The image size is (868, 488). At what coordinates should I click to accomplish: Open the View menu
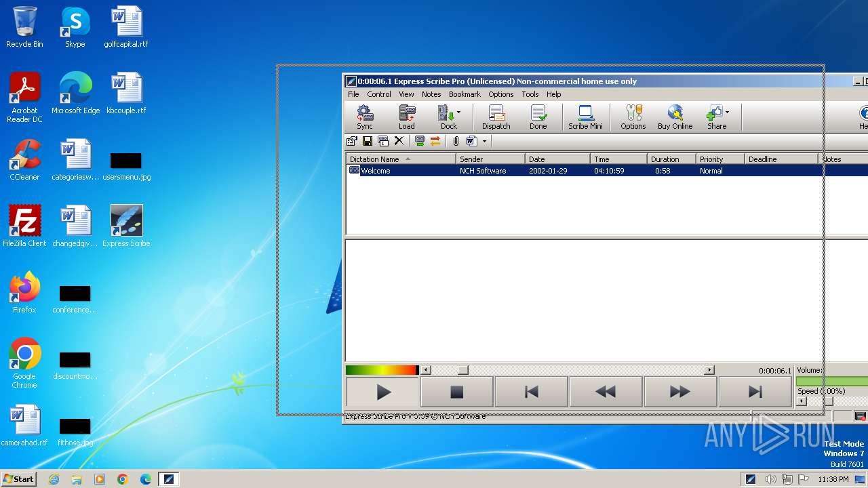pyautogui.click(x=406, y=94)
